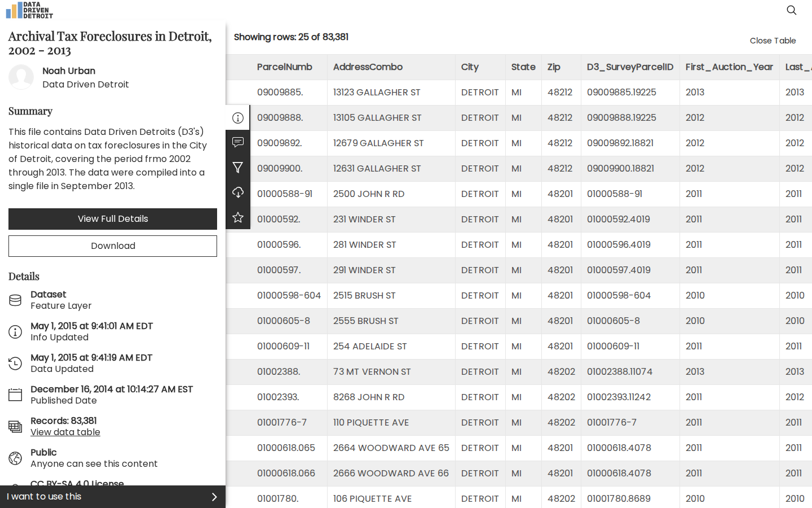
Task: Click the star favorite icon
Action: pyautogui.click(x=238, y=217)
